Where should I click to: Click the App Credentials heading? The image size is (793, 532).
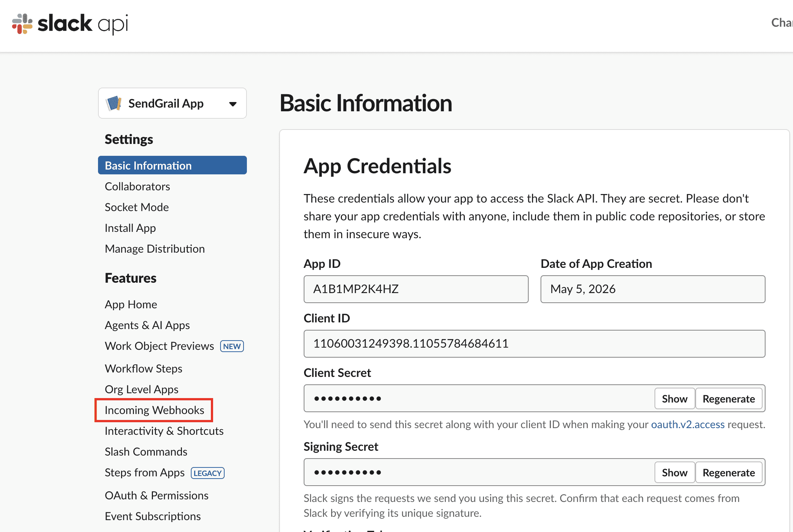click(x=377, y=166)
